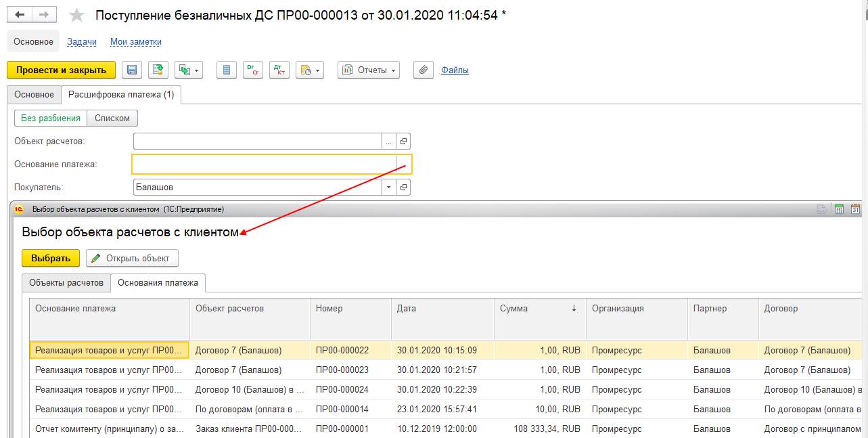Screen dimensions: 868x438
Task: Show Дт/Кт accounting entries icon
Action: coord(279,70)
